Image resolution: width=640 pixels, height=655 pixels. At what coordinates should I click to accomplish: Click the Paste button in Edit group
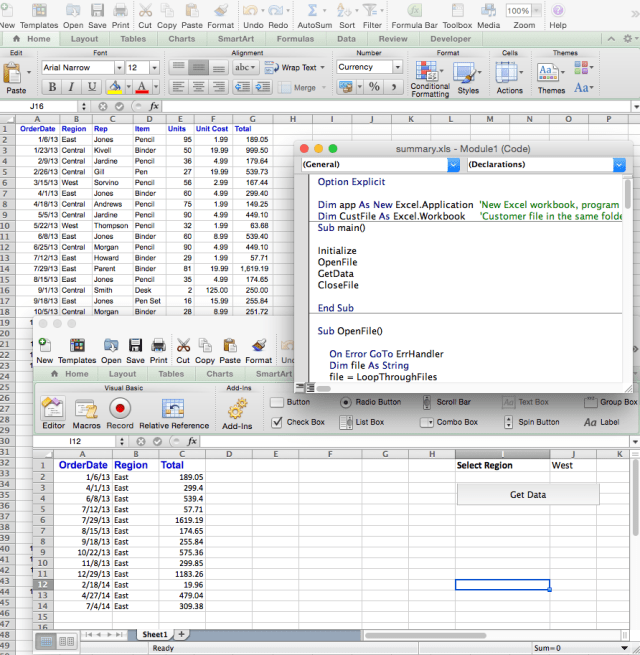click(16, 79)
